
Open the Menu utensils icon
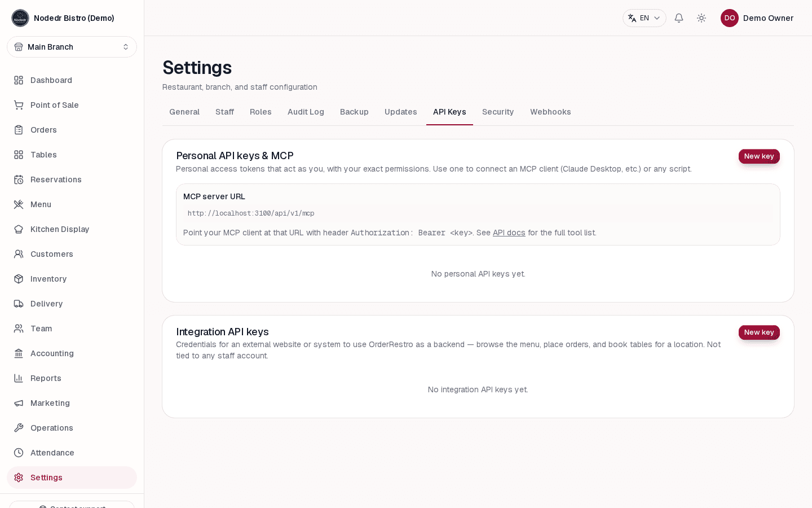pos(19,204)
